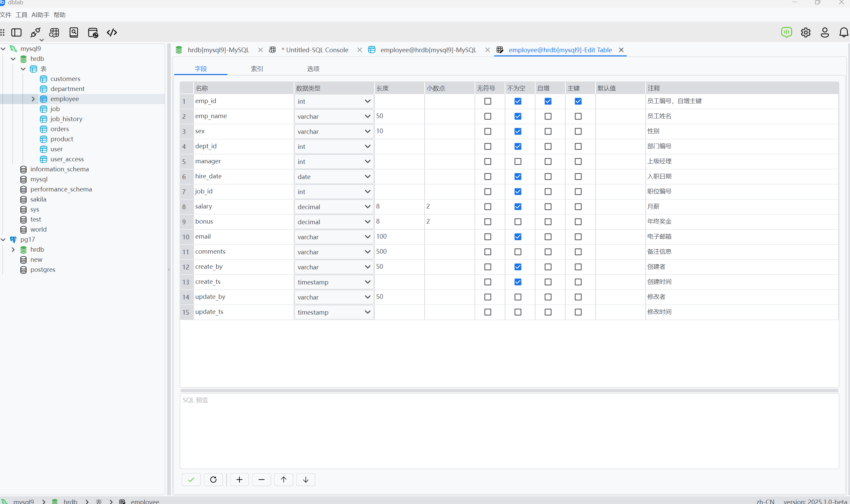Viewport: 850px width, 504px height.
Task: Uncheck auto-increment checkbox for emp_id
Action: coord(548,101)
